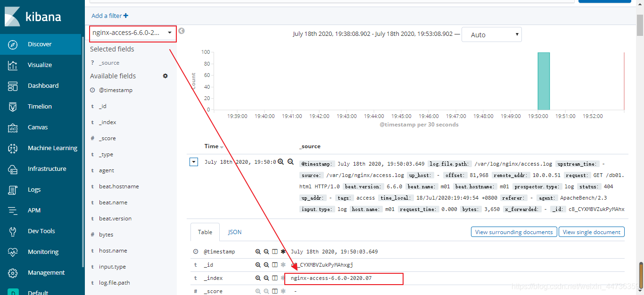Image resolution: width=644 pixels, height=295 pixels.
Task: Collapse the fields sidebar with arrow icon
Action: (182, 31)
